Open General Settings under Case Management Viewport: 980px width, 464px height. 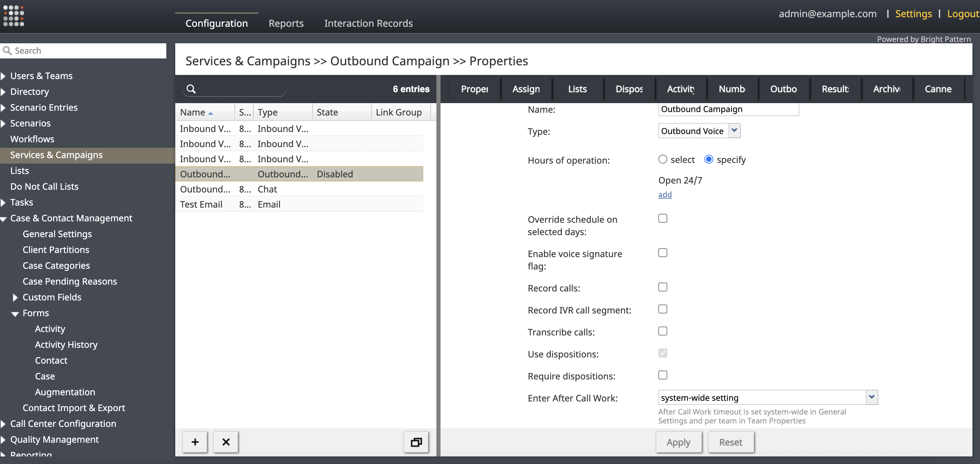click(57, 234)
